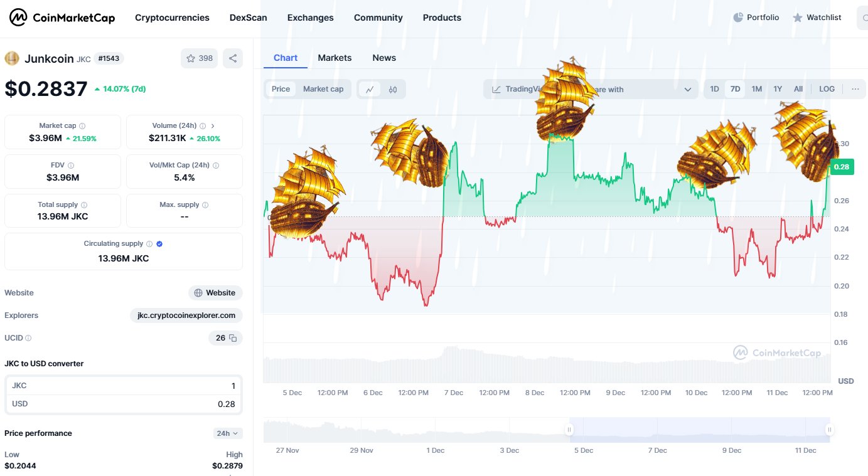Switch chart to Market cap view
This screenshot has width=868, height=476.
[323, 89]
